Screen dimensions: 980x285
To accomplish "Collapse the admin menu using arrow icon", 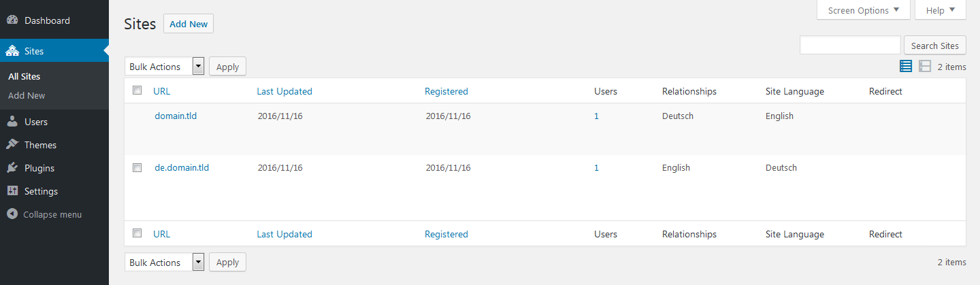I will 12,214.
